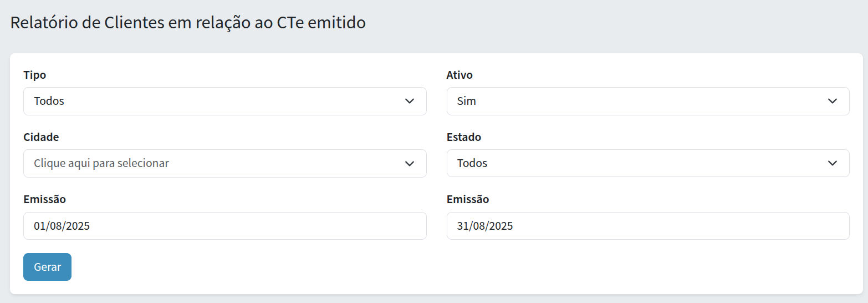The height and width of the screenshot is (303, 868).
Task: Open the Ativo dropdown showing Sim
Action: (647, 101)
